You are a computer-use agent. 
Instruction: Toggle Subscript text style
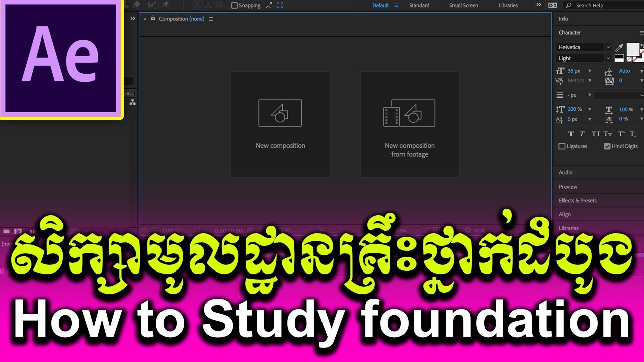click(x=633, y=134)
